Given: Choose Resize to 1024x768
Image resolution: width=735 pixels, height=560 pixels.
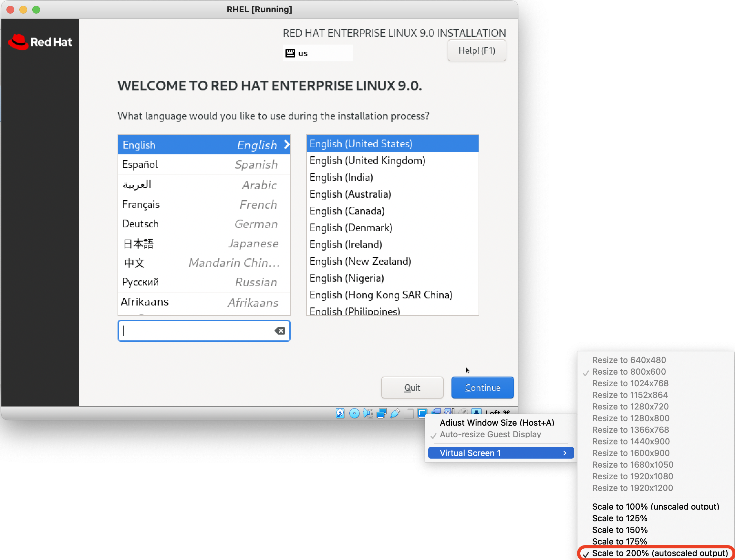Looking at the screenshot, I should tap(630, 383).
